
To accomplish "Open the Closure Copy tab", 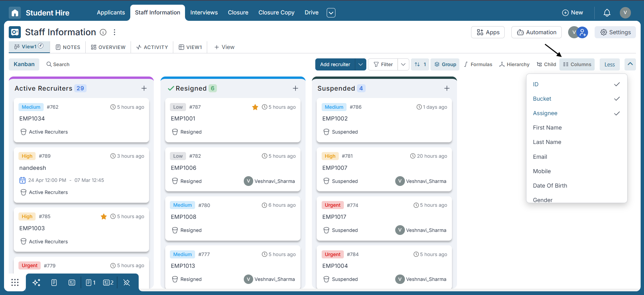I will (276, 12).
